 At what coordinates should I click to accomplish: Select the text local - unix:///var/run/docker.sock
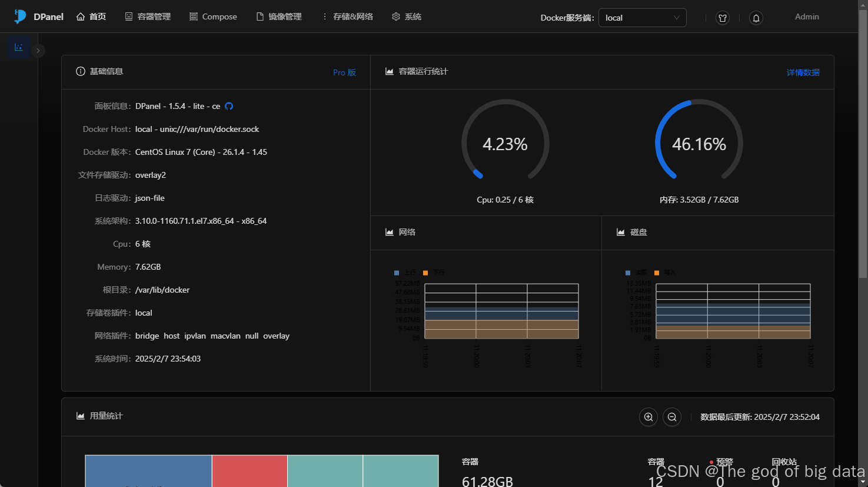[x=197, y=129]
